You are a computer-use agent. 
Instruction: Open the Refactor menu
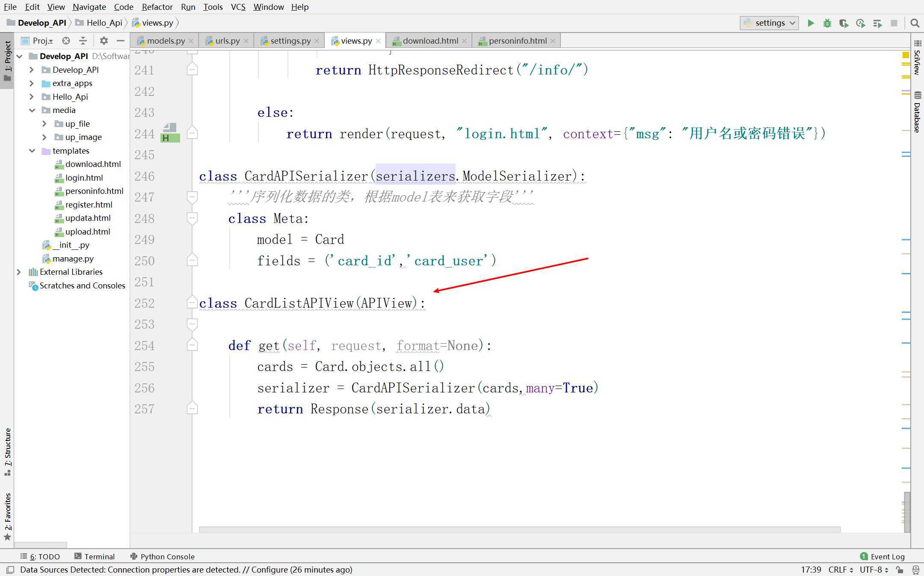(x=157, y=7)
